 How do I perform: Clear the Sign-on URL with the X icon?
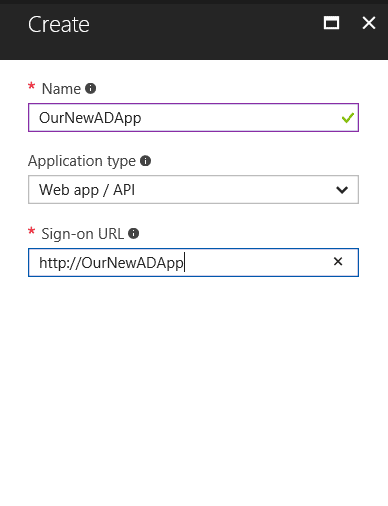338,262
